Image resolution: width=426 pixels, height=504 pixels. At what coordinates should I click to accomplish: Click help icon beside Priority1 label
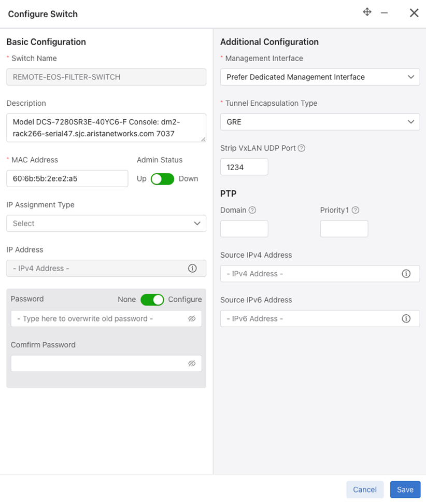[356, 210]
